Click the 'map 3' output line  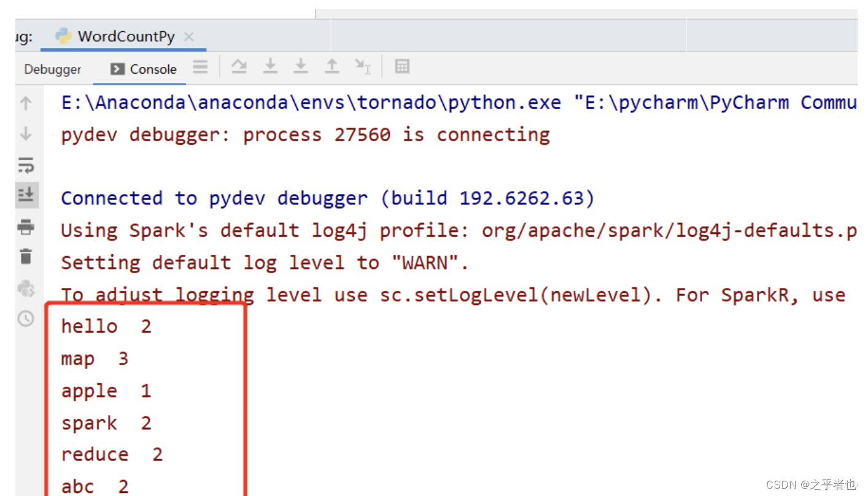[95, 358]
